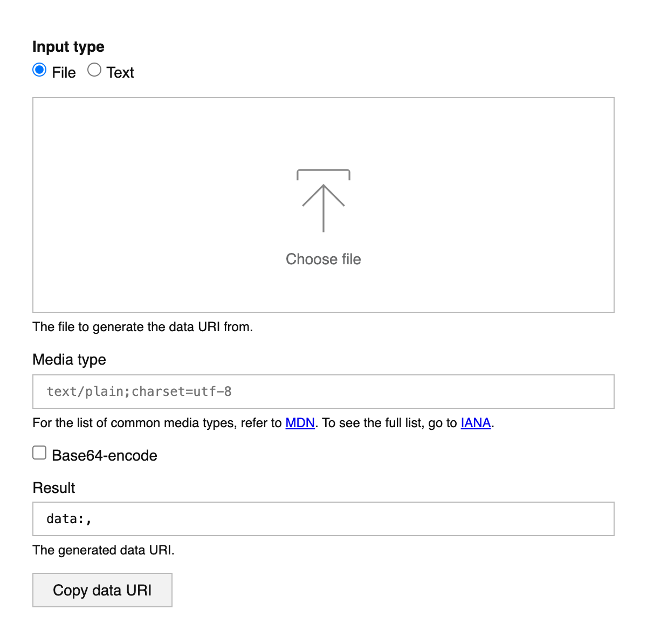Select the Text input type radio button
The width and height of the screenshot is (647, 644).
pyautogui.click(x=94, y=70)
